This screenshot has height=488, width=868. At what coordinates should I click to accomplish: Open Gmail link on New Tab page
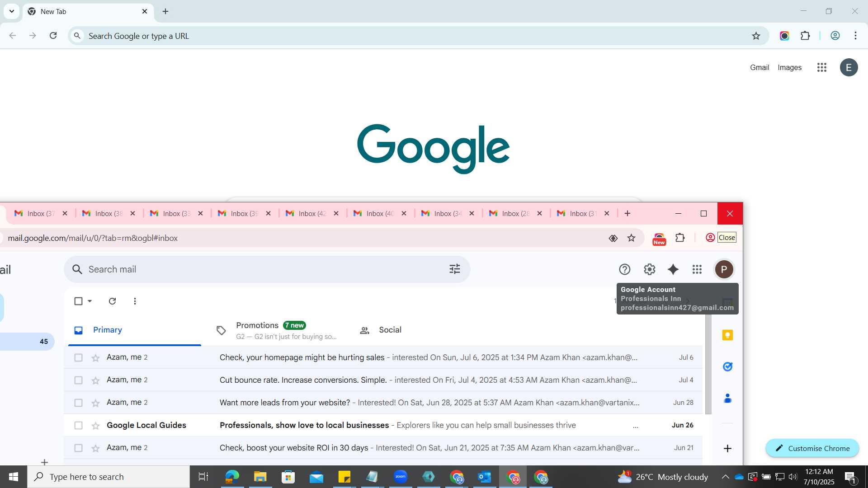(x=759, y=67)
